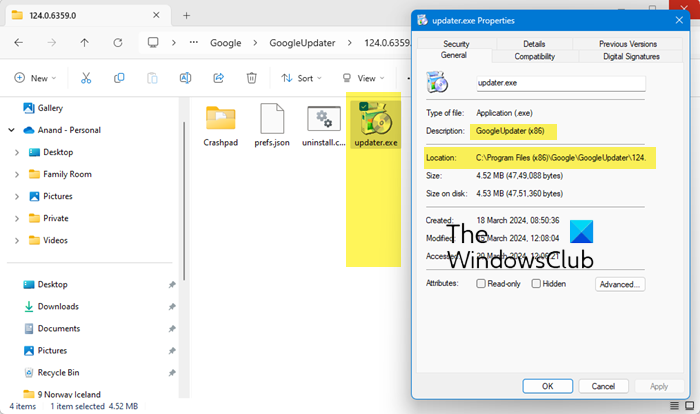Image resolution: width=700 pixels, height=414 pixels.
Task: Click the updater.exe filename text field
Action: pos(560,84)
